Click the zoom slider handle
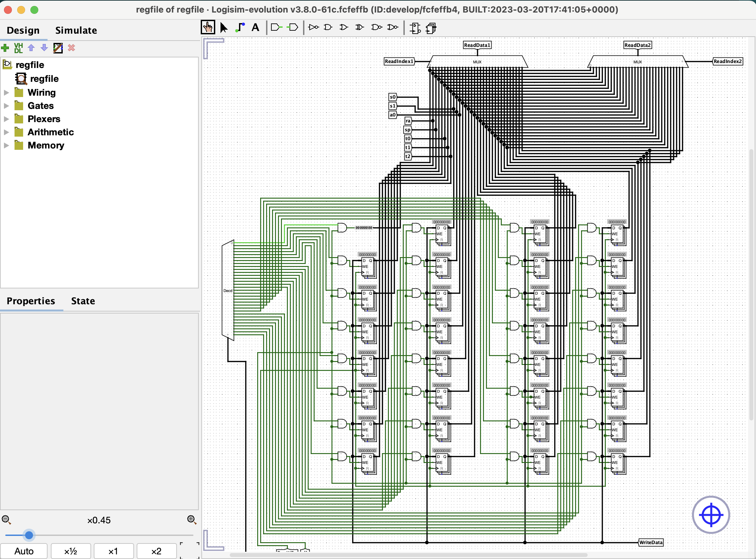 coord(29,535)
